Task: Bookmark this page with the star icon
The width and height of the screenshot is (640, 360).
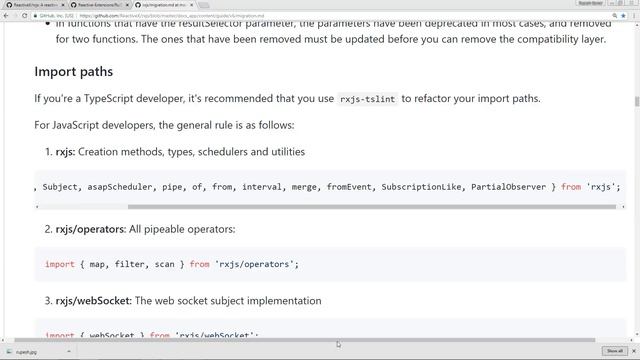Action: tap(623, 16)
